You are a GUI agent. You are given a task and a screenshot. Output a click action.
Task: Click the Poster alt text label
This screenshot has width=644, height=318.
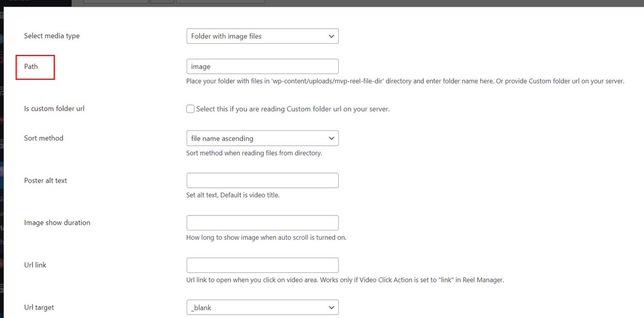pos(46,180)
